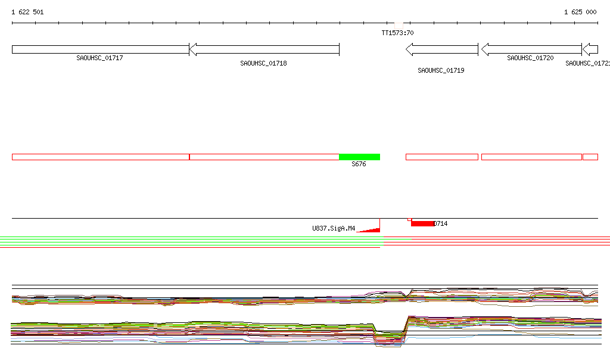
Task: Select the red outlined box under SAOUHSC_01717
Action: click(100, 157)
